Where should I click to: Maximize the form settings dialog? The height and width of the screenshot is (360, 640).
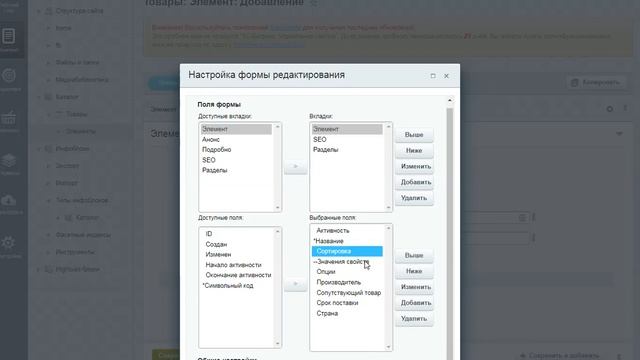pos(433,76)
